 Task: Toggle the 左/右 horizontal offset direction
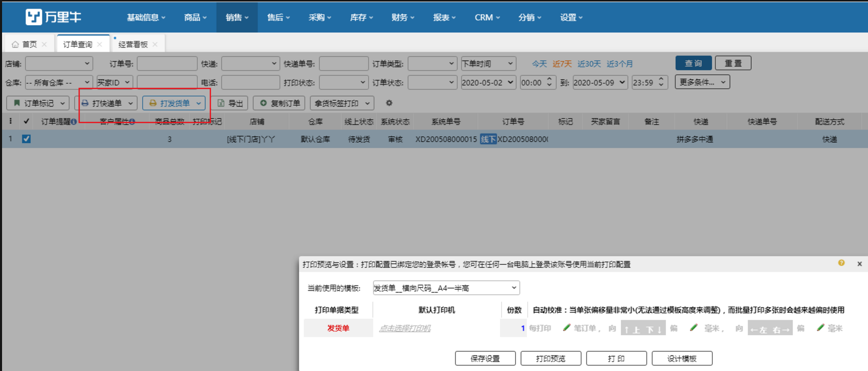click(770, 328)
